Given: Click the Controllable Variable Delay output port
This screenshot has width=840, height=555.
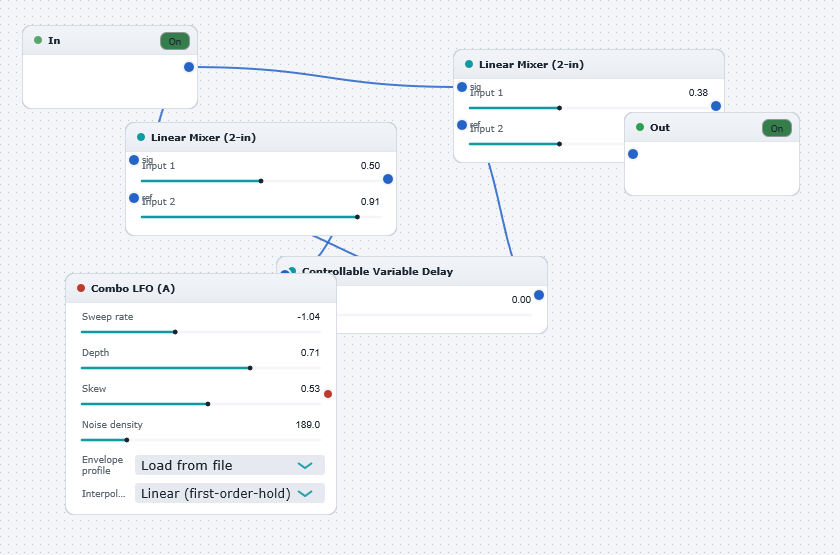Looking at the screenshot, I should [x=539, y=295].
